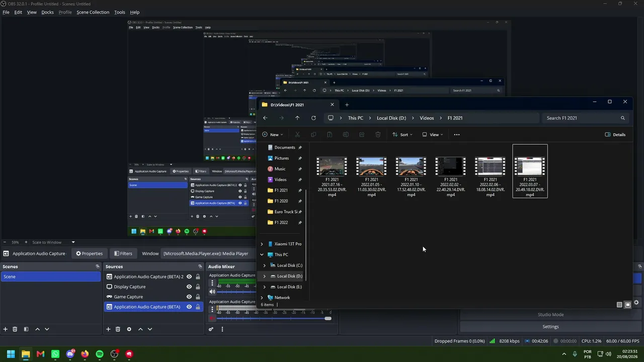Open the New dropdown in Explorer toolbar
This screenshot has width=644, height=362.
click(x=273, y=135)
